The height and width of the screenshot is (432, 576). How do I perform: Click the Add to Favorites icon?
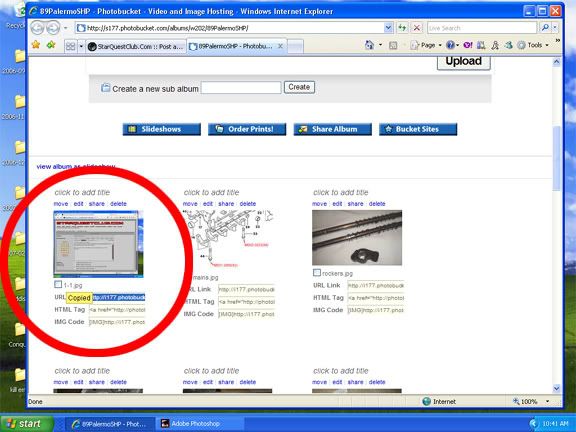point(51,45)
